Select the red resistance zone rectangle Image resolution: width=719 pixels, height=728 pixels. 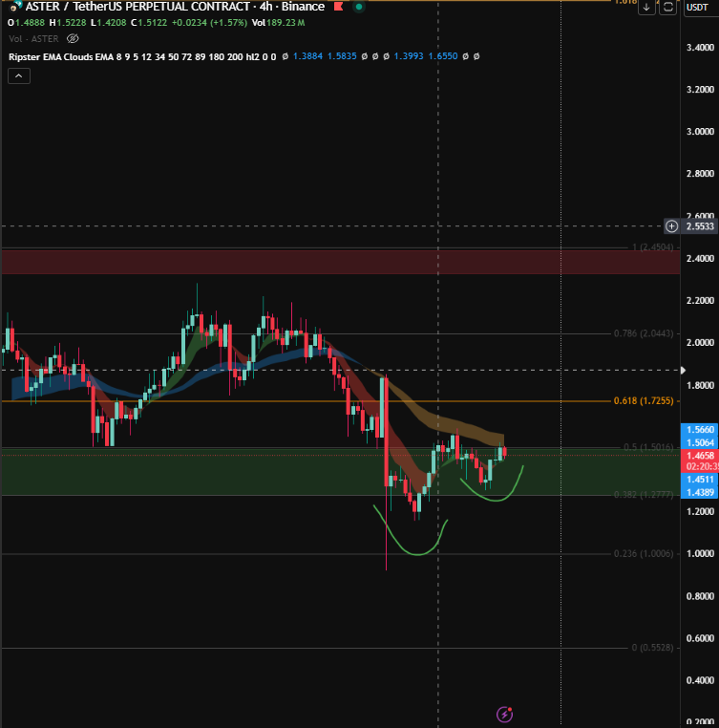coord(341,263)
